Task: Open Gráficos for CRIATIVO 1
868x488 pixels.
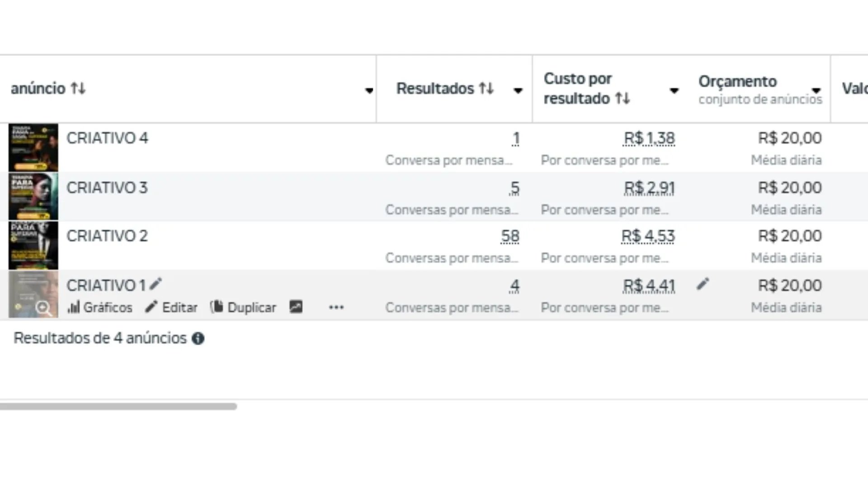Action: [x=100, y=307]
